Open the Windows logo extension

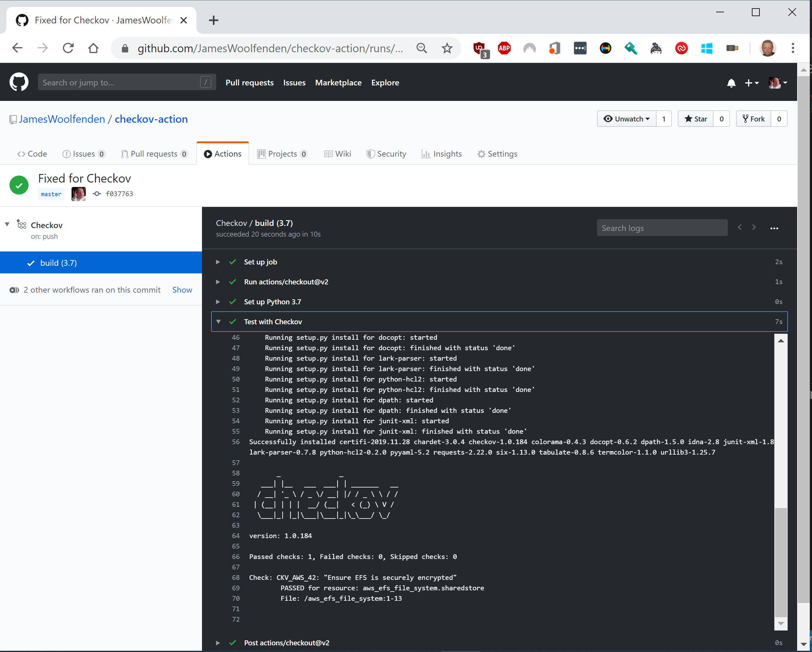click(x=707, y=48)
